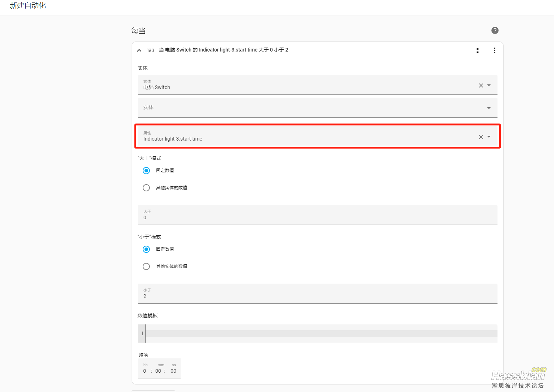Screen dimensions: 554x392
Task: Click the 数值模板 label
Action: pyautogui.click(x=147, y=315)
